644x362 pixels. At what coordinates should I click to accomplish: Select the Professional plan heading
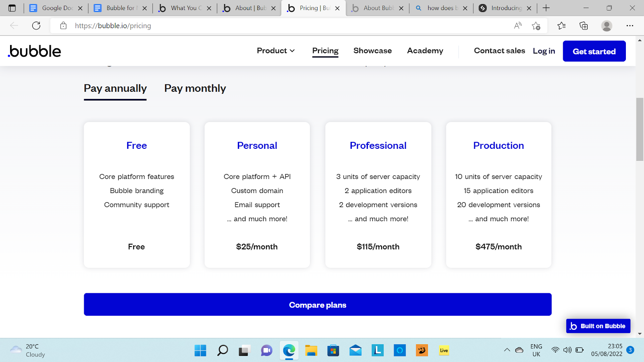[x=378, y=146]
